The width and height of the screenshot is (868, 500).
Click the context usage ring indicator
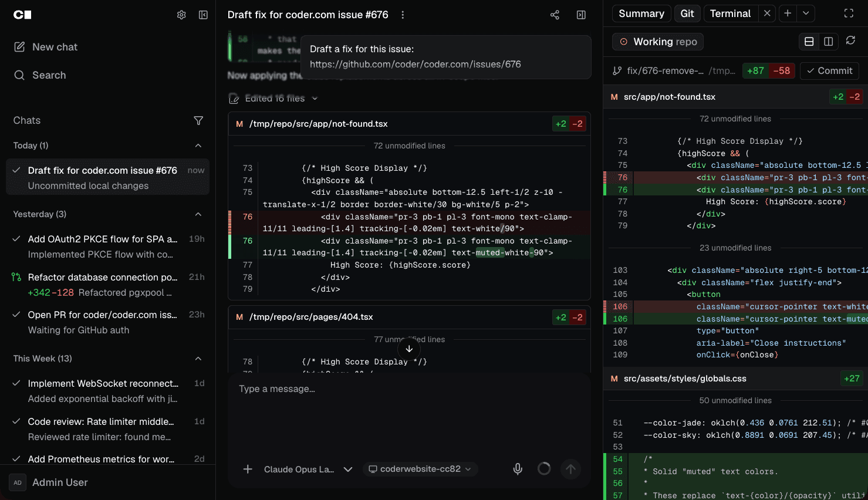click(x=544, y=469)
